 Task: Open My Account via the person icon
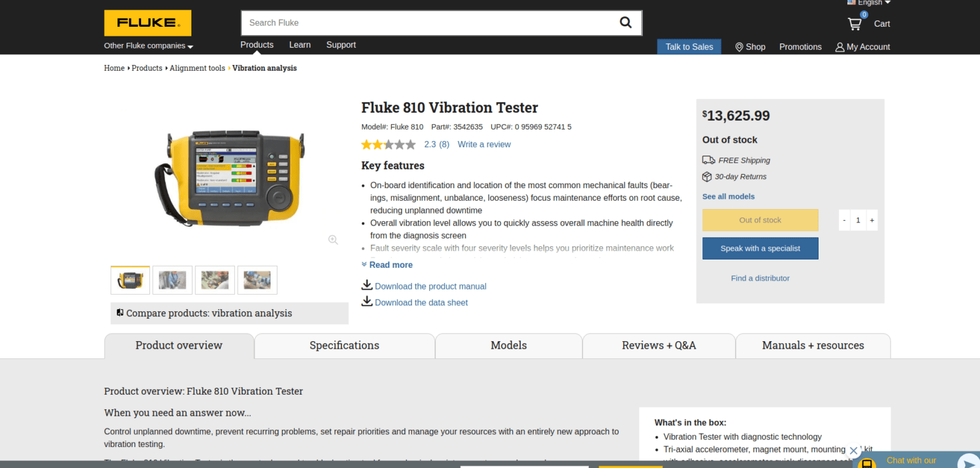pyautogui.click(x=838, y=47)
